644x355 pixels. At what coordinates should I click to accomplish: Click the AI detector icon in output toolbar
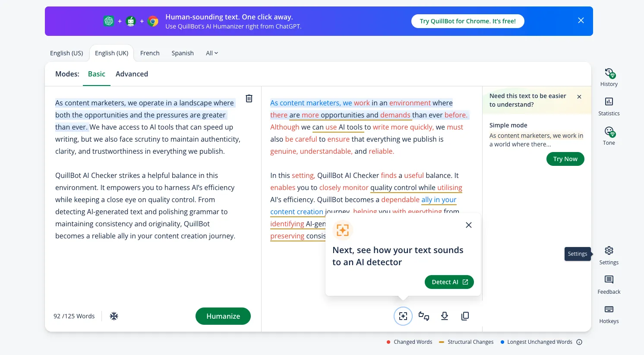(x=403, y=316)
